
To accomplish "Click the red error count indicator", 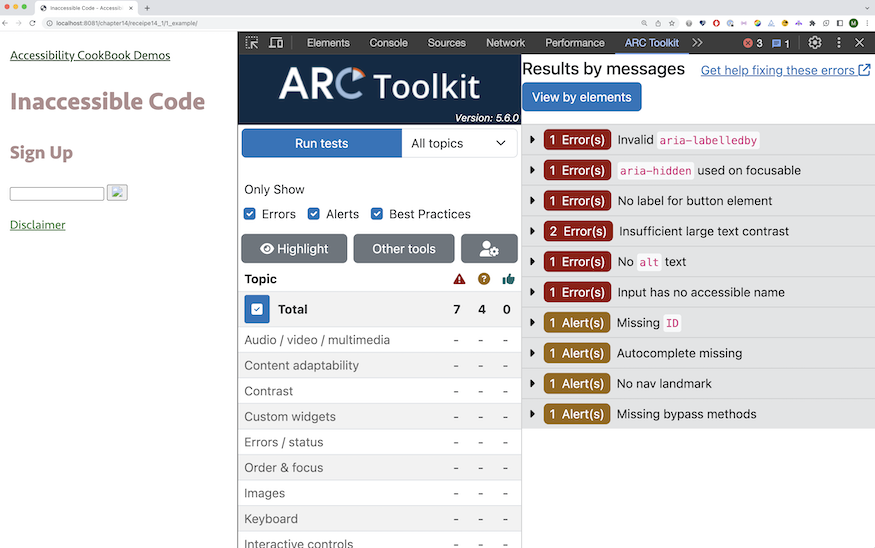I will pyautogui.click(x=753, y=44).
